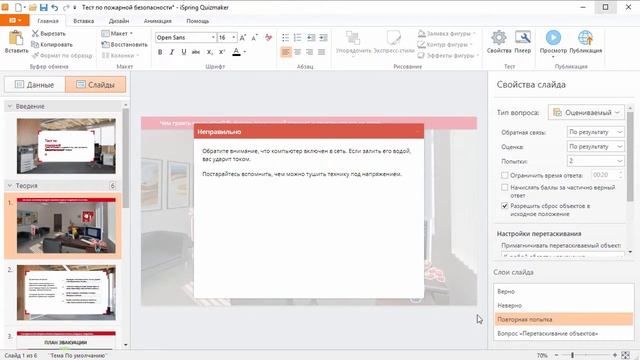Select the Повторная попытка layer
Screen dimensions: 640x360
click(564, 319)
